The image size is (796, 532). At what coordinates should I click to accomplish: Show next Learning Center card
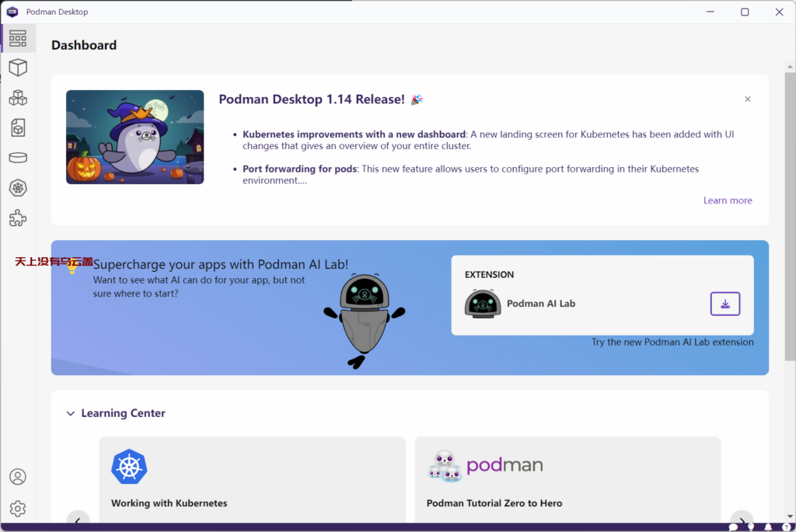[742, 518]
